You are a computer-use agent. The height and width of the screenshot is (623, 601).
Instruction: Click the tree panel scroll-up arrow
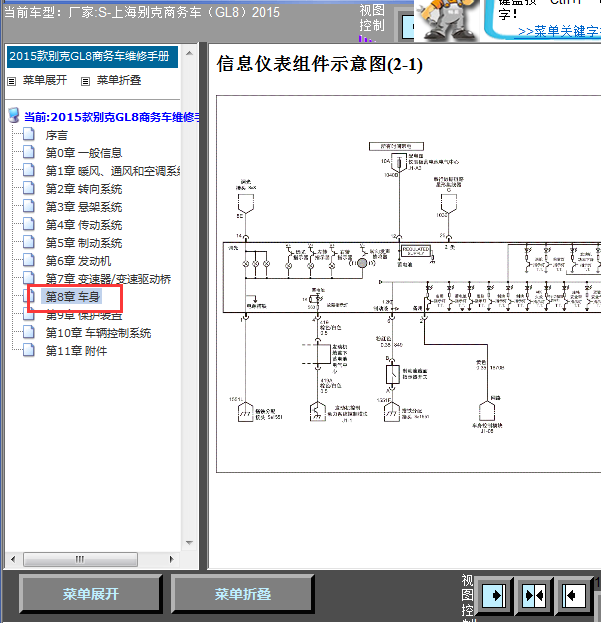click(x=189, y=53)
